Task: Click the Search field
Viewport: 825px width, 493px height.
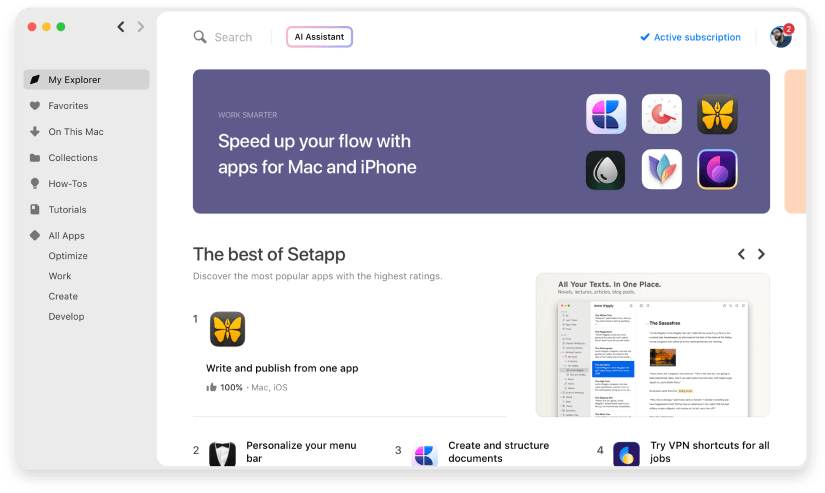Action: [x=233, y=37]
